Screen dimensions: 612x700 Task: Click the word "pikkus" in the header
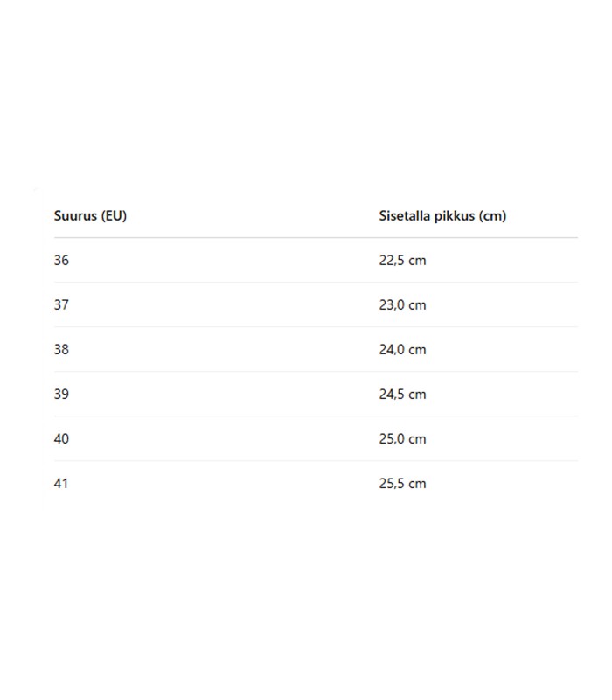point(455,215)
